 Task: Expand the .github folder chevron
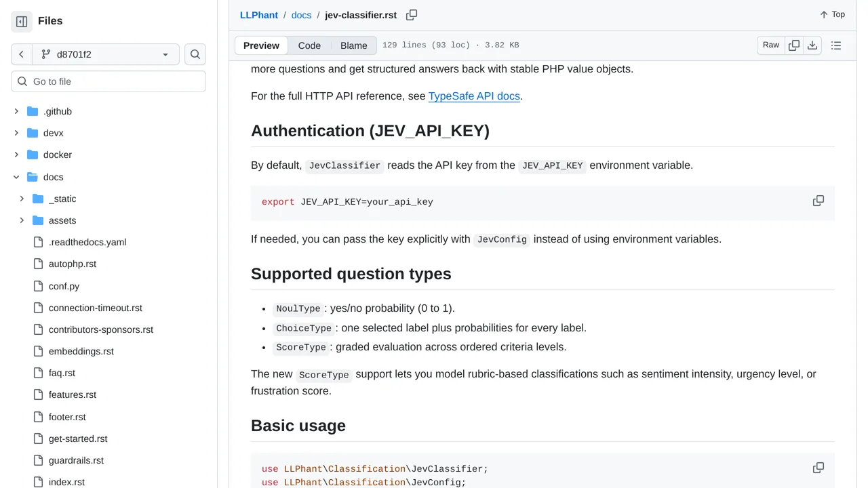coord(16,111)
